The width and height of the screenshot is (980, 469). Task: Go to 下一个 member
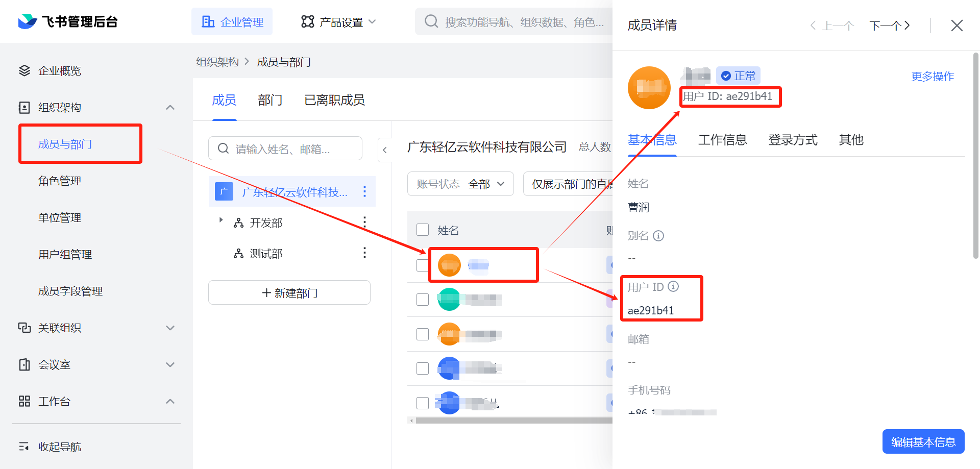890,26
